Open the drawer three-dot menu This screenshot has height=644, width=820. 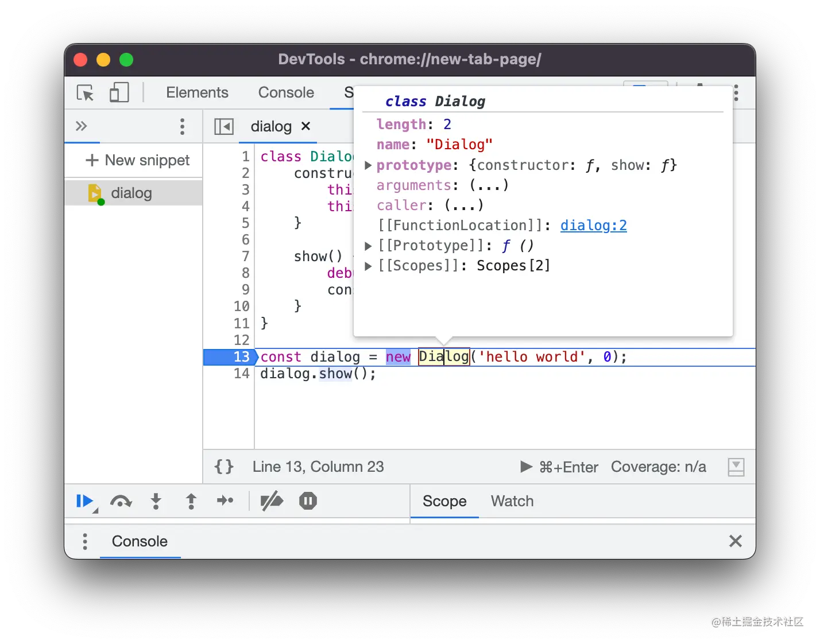[x=85, y=541]
